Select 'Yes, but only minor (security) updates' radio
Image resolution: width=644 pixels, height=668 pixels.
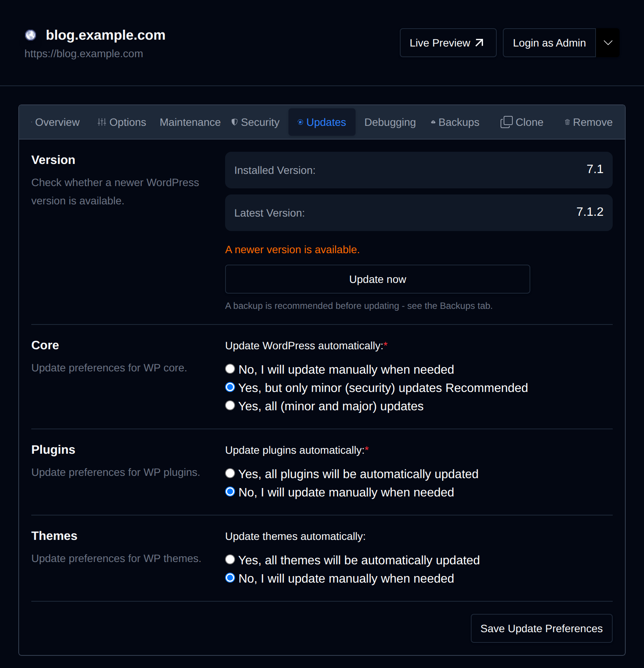(230, 387)
